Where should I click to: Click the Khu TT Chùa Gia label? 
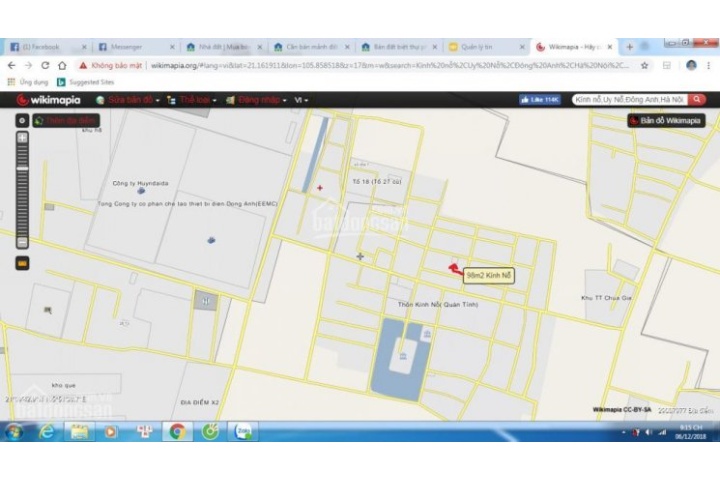[x=606, y=298]
